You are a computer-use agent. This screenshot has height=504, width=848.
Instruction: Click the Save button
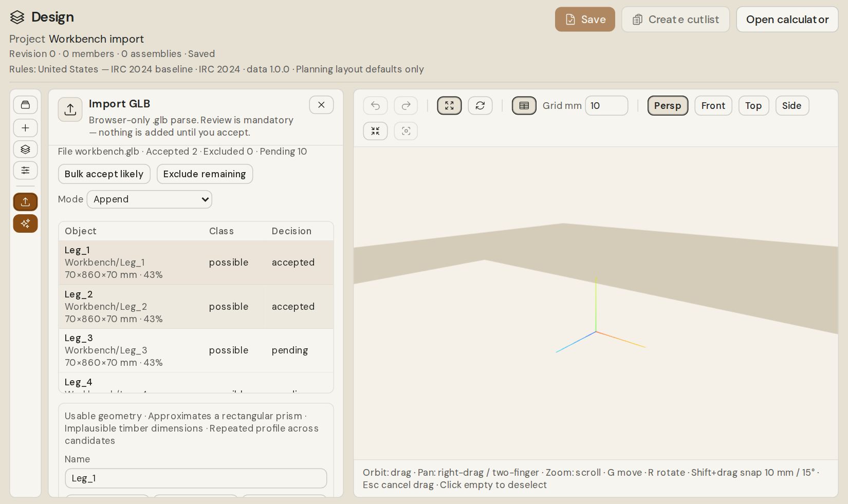point(585,20)
